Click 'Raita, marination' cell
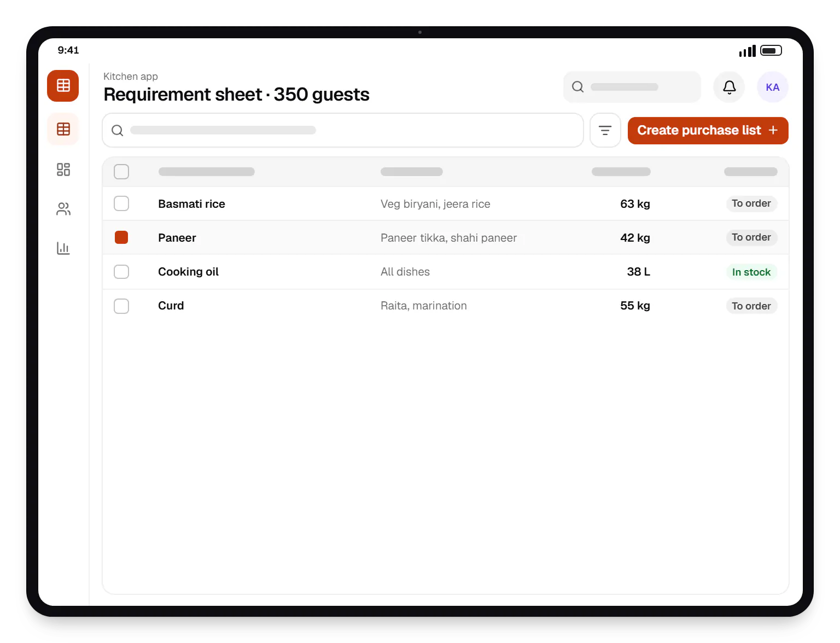This screenshot has width=840, height=643. [x=424, y=306]
